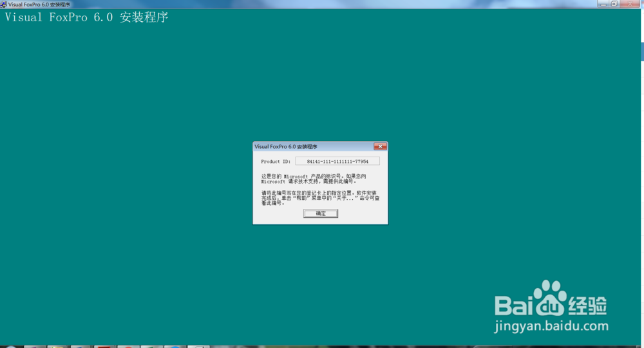Click the text starting '这是您的 Microsoft 产品的标识号'
The width and height of the screenshot is (644, 348).
[314, 179]
